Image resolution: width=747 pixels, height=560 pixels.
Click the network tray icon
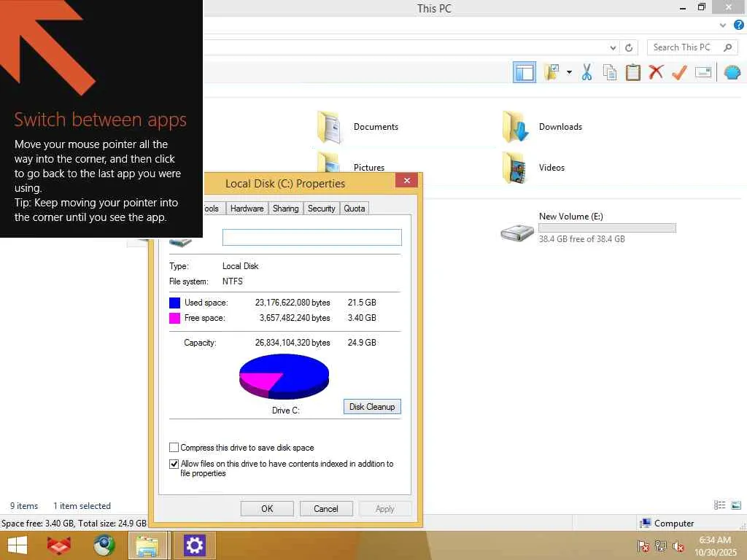pos(660,546)
